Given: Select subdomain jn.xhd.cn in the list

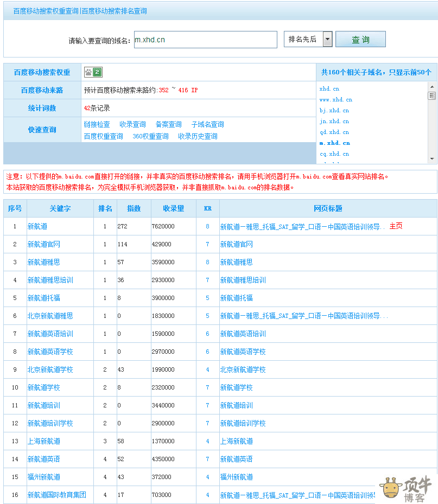Looking at the screenshot, I should 334,122.
